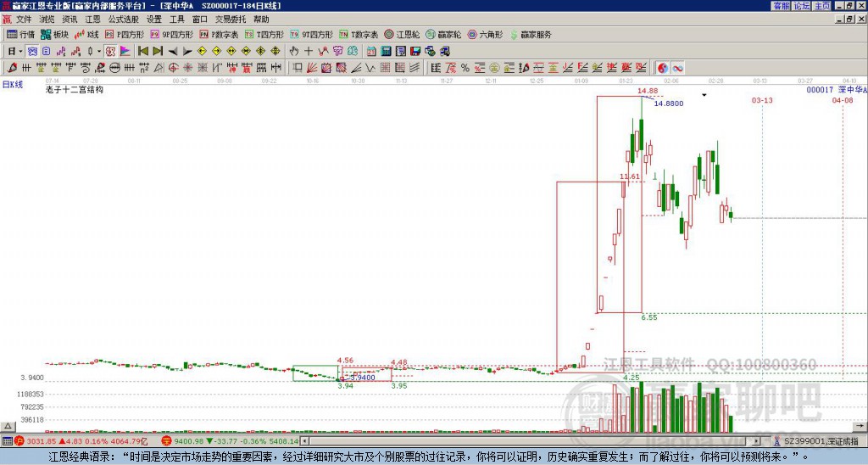868x465 pixels.
Task: Toggle the 权 adjustment icon
Action: [110, 52]
